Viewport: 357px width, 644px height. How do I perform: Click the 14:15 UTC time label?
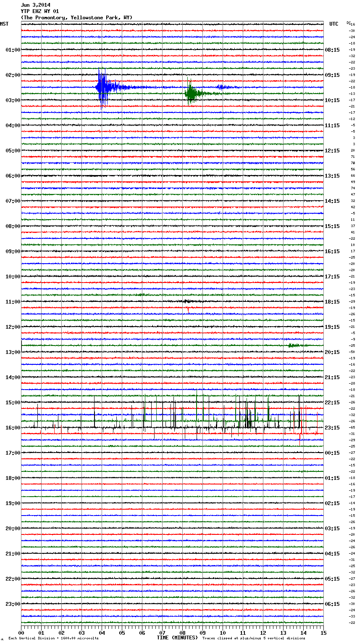point(332,201)
